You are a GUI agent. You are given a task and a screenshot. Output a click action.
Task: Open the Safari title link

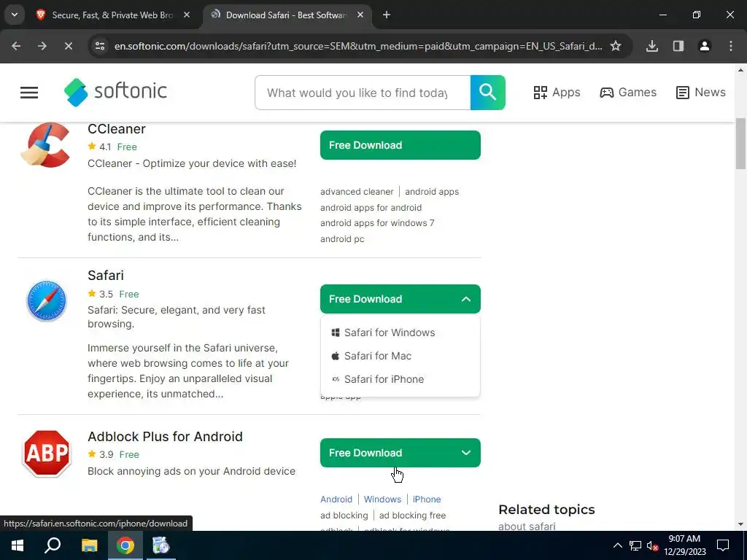pos(106,275)
